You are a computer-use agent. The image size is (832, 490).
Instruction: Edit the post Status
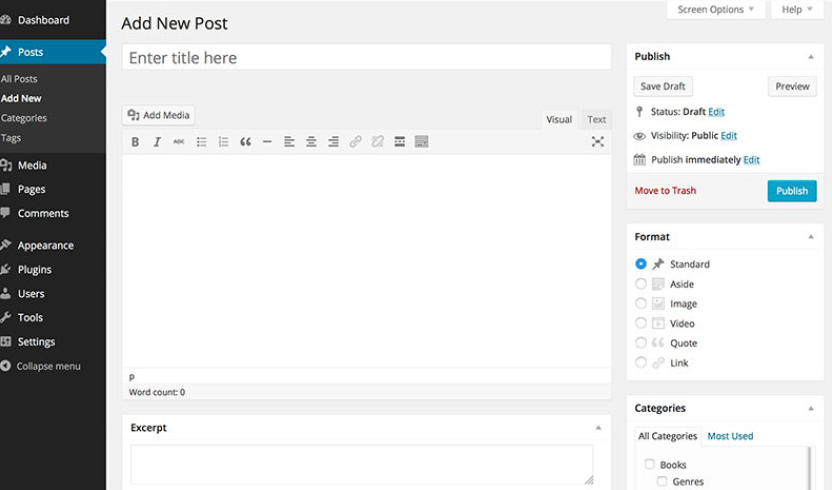tap(716, 111)
